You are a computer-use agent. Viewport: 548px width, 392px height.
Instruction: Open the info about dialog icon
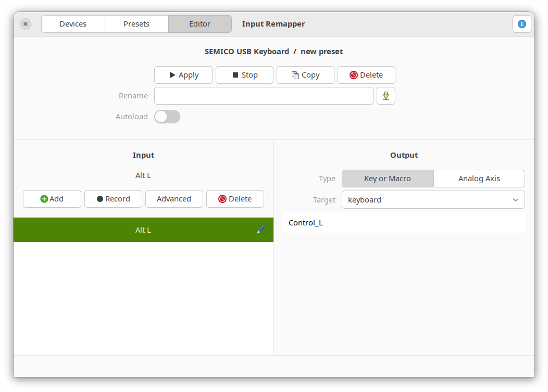522,24
